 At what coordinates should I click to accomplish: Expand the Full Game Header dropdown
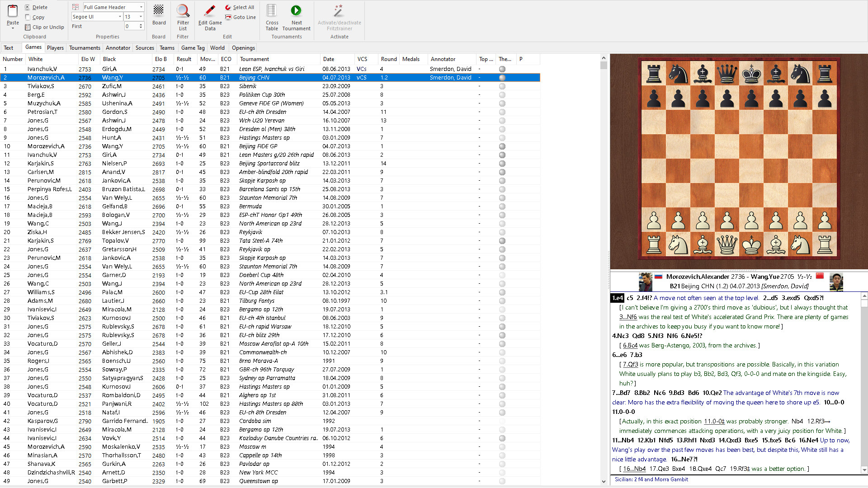[141, 7]
